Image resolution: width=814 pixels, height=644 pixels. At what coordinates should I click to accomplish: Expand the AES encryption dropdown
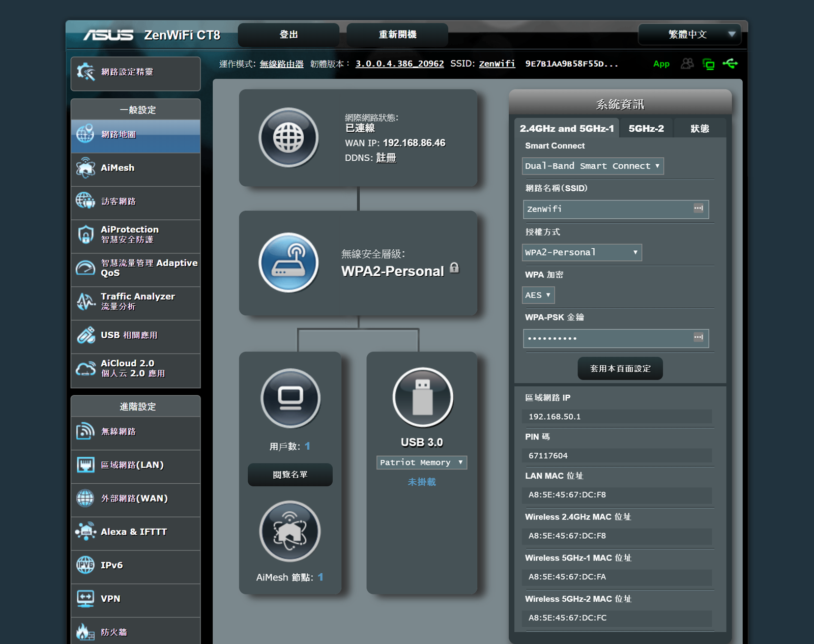(x=538, y=295)
